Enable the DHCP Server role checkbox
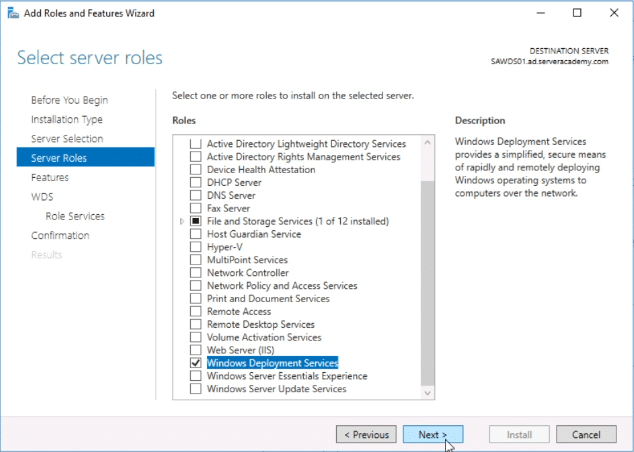The image size is (634, 452). [x=195, y=183]
